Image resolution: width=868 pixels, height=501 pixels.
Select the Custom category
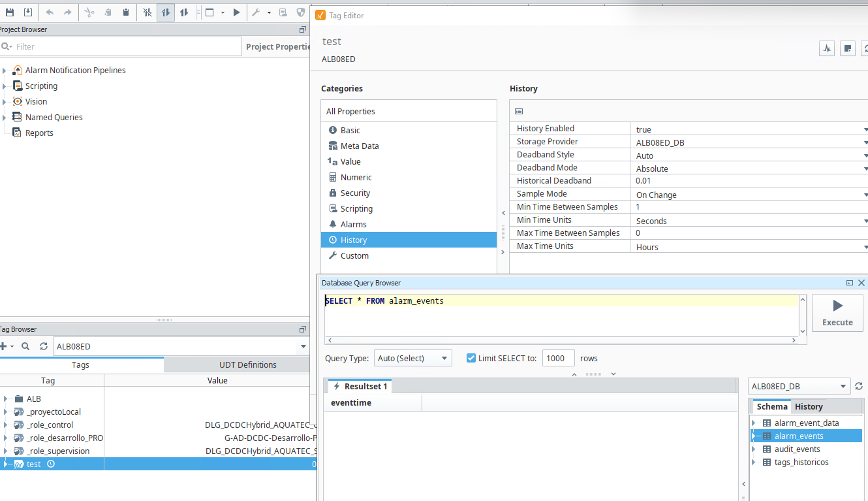coord(409,256)
